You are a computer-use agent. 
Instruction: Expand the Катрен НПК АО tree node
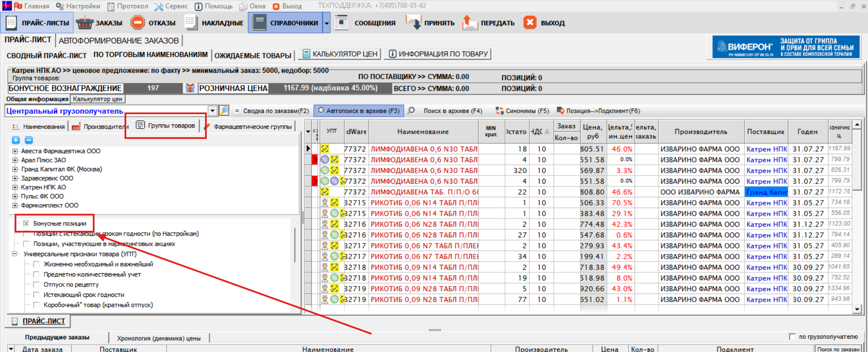pyautogui.click(x=15, y=187)
